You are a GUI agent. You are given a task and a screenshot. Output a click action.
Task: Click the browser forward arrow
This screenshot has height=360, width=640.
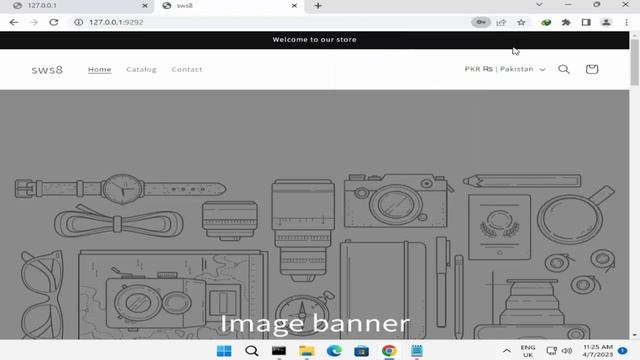[x=33, y=22]
